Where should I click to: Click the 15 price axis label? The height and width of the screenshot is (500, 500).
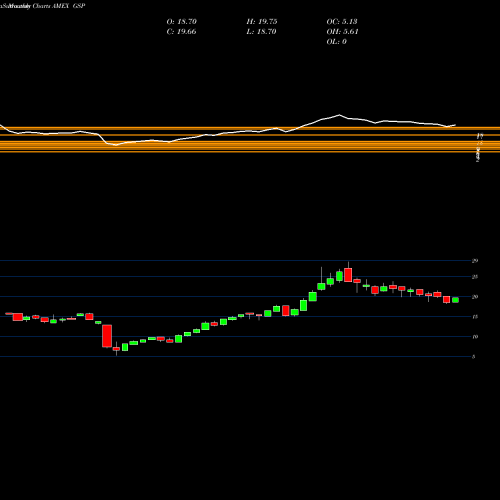coord(475,317)
